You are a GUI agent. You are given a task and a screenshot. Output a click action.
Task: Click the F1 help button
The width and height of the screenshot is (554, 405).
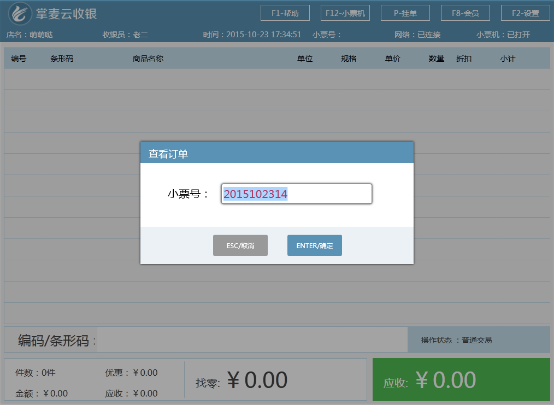(285, 13)
